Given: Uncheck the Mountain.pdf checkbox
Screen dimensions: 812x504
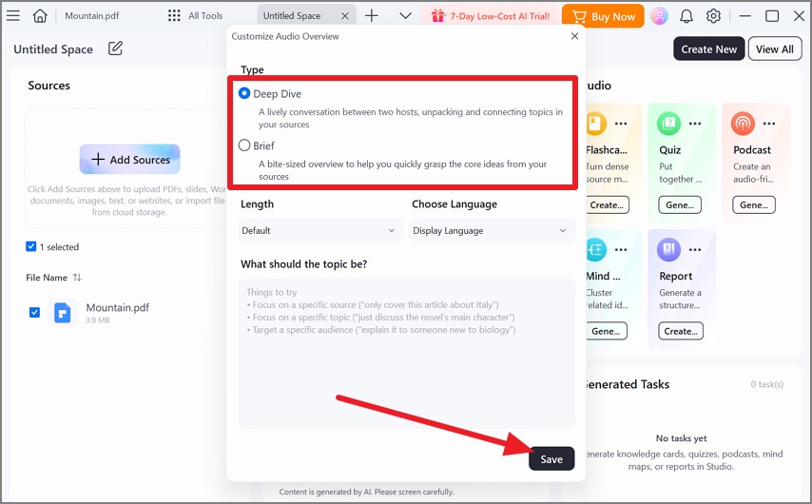Looking at the screenshot, I should point(34,312).
